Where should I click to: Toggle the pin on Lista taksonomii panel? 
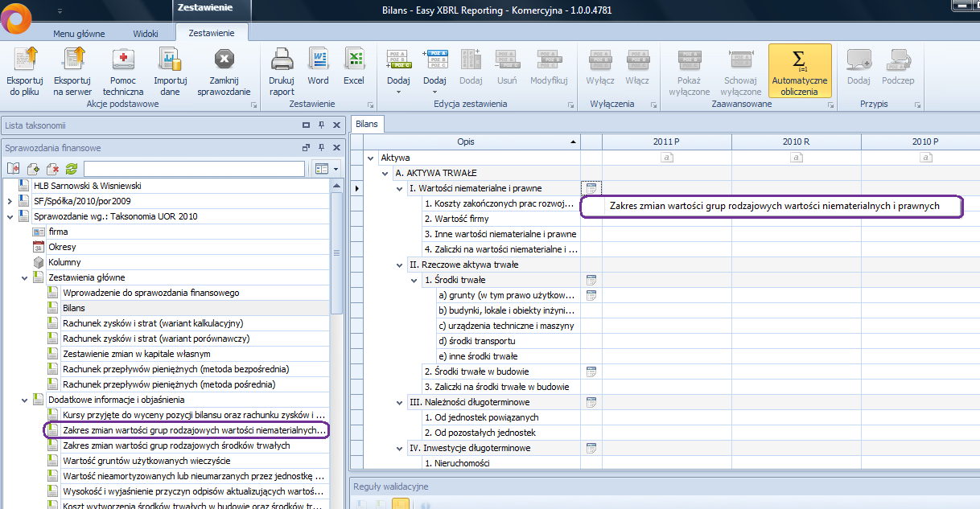320,125
